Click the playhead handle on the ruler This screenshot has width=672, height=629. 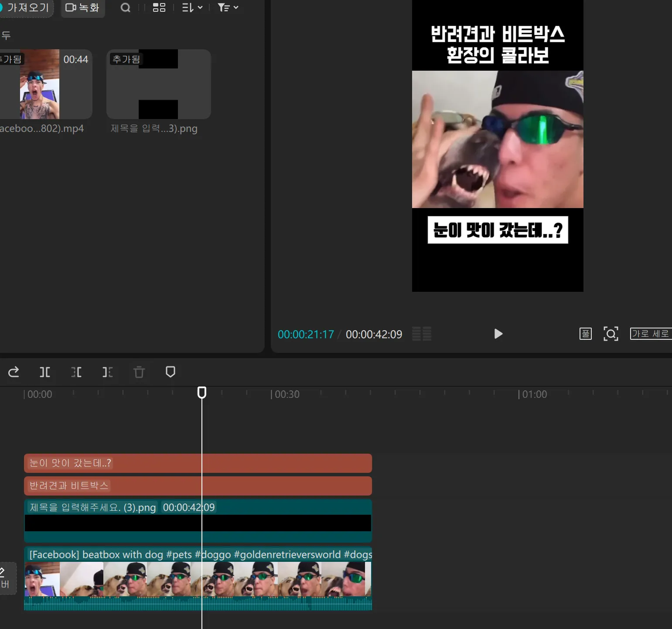(x=202, y=393)
